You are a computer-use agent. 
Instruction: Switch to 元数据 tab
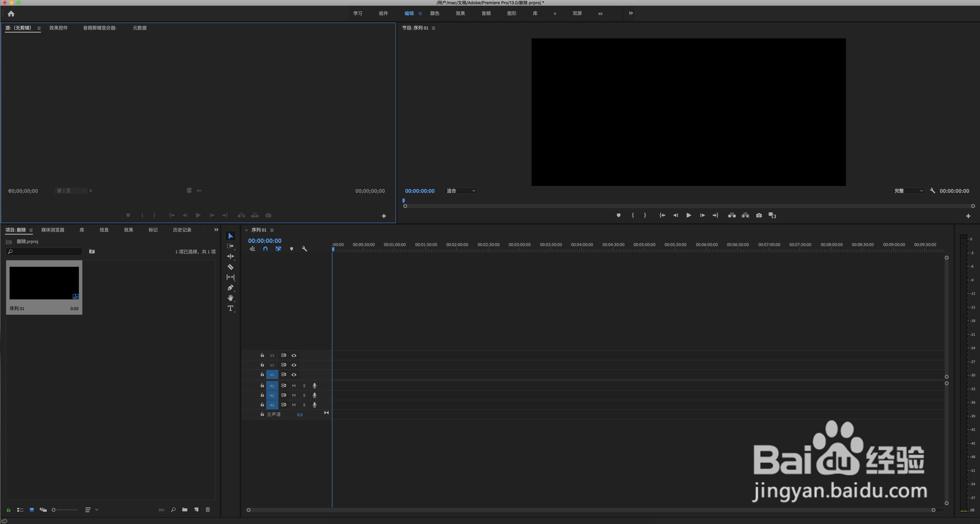(x=140, y=28)
